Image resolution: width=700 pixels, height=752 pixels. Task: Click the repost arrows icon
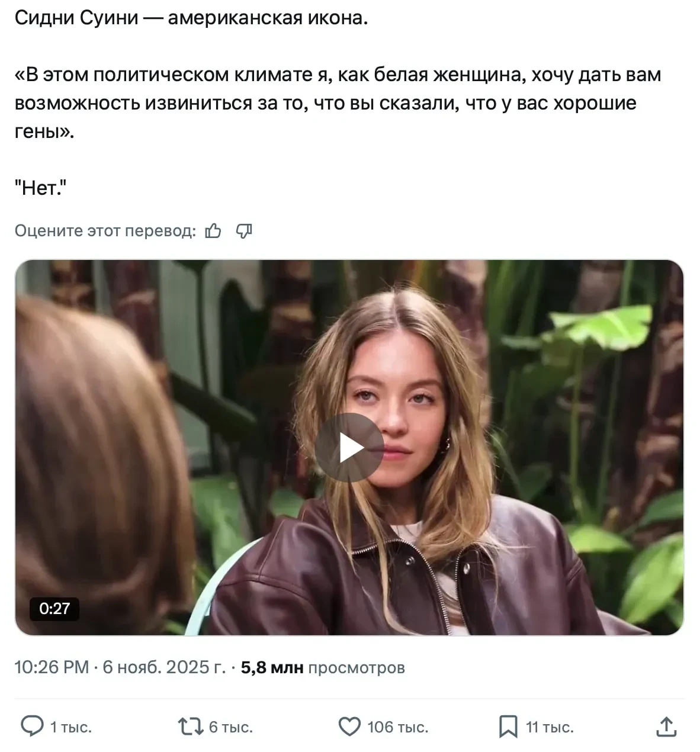[x=191, y=726]
